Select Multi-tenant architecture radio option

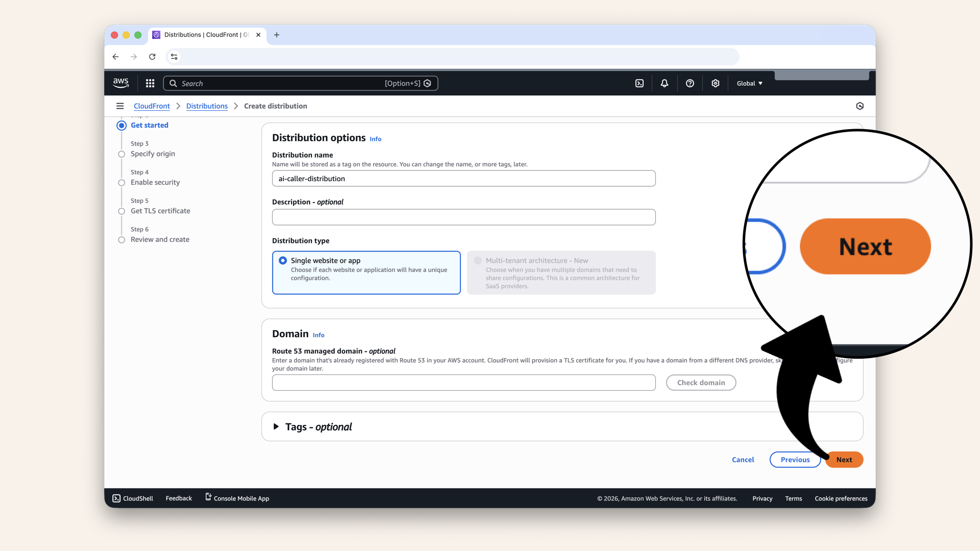[478, 260]
